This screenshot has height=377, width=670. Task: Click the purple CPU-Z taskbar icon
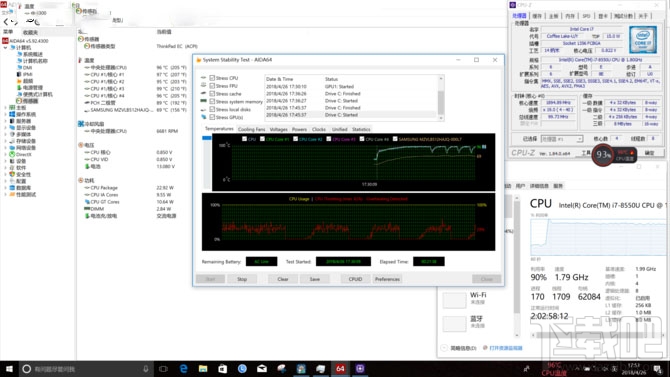(x=360, y=368)
